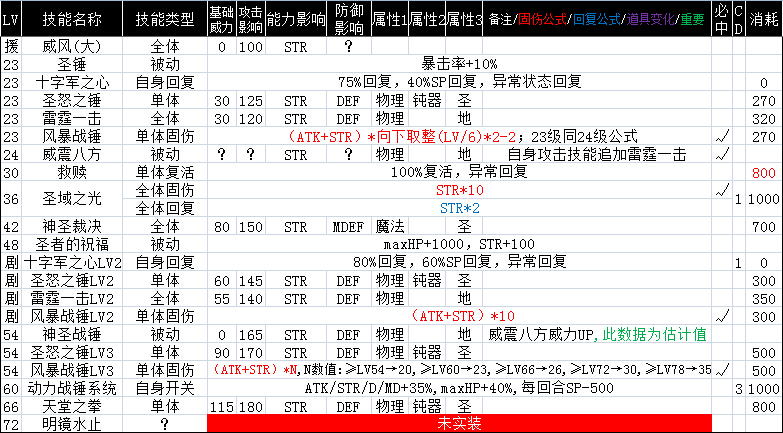Click cost 700 in 神圣裁决 row

coord(764,226)
